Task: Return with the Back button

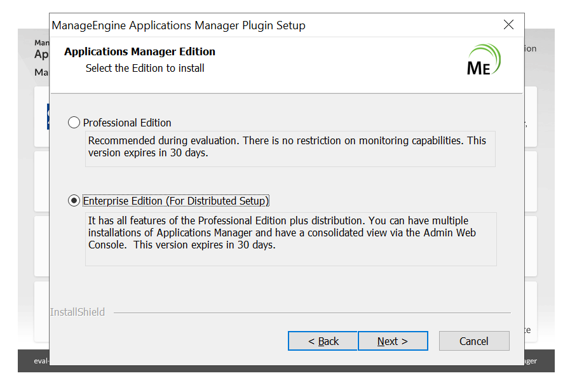Action: coord(323,341)
